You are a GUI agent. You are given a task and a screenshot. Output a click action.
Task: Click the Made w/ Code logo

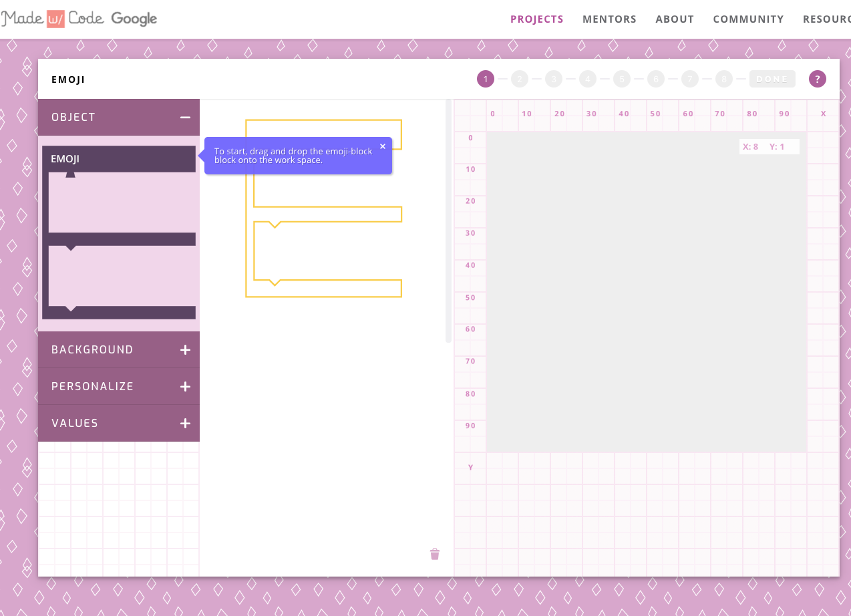(x=53, y=19)
